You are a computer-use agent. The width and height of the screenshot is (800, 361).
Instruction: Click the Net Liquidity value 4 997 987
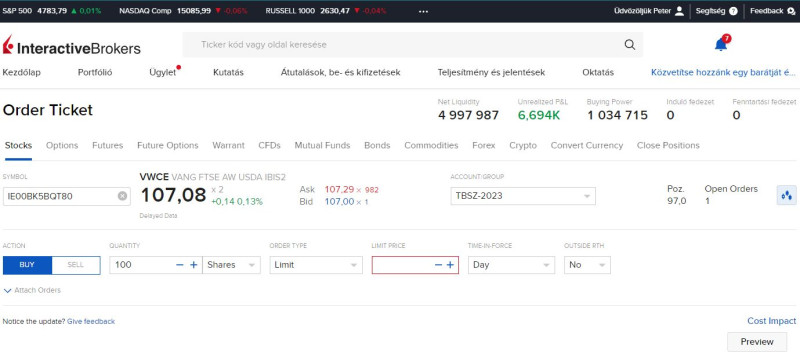pyautogui.click(x=468, y=115)
